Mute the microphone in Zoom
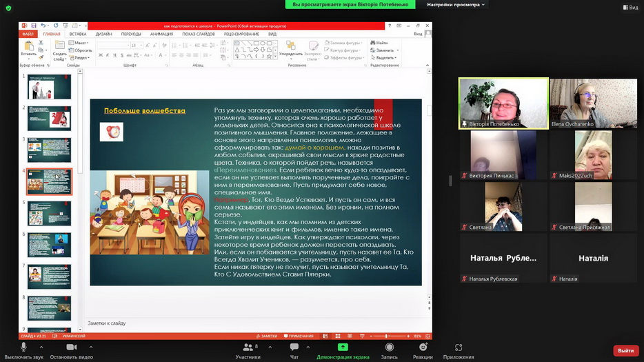Screen dimensions: 644x362 [23, 348]
